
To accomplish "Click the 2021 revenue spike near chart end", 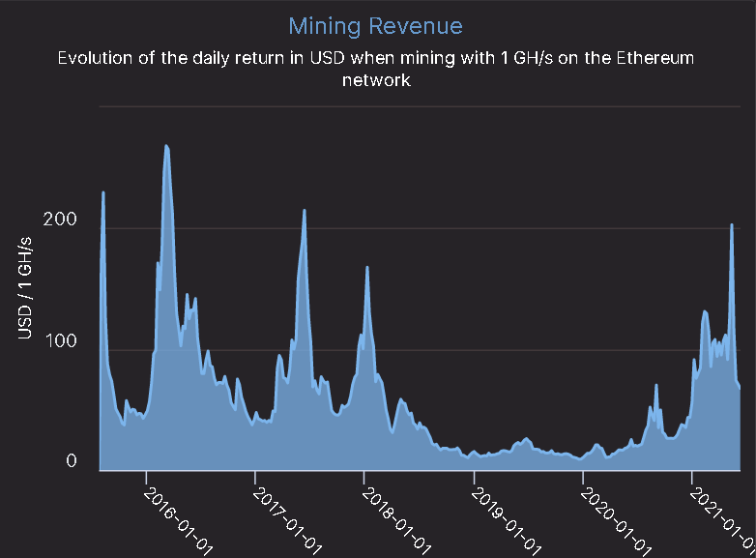I will [x=732, y=224].
